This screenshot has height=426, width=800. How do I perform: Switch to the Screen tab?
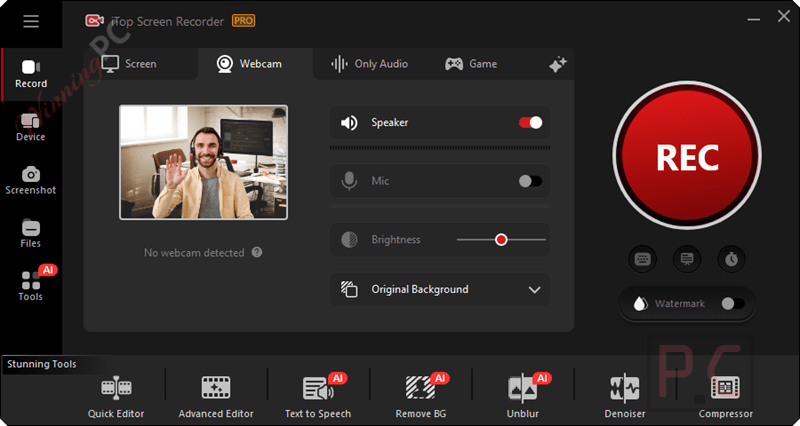tap(130, 64)
